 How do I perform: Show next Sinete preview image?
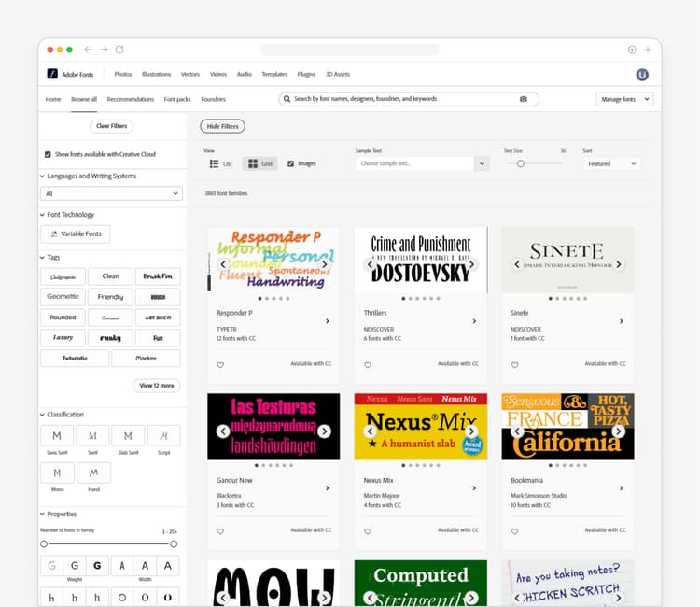tap(618, 264)
